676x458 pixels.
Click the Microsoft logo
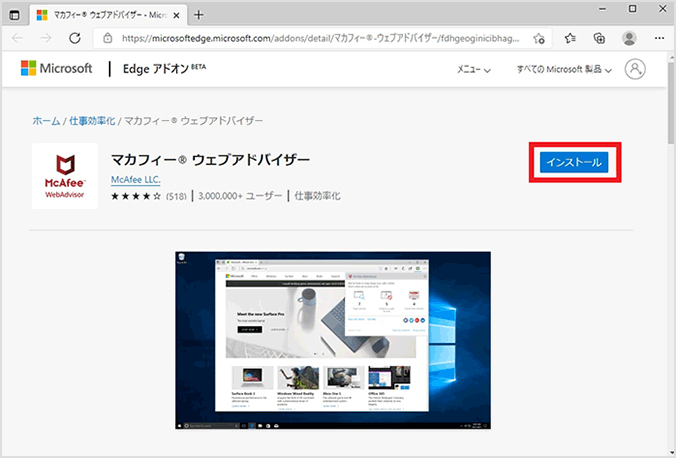[56, 68]
